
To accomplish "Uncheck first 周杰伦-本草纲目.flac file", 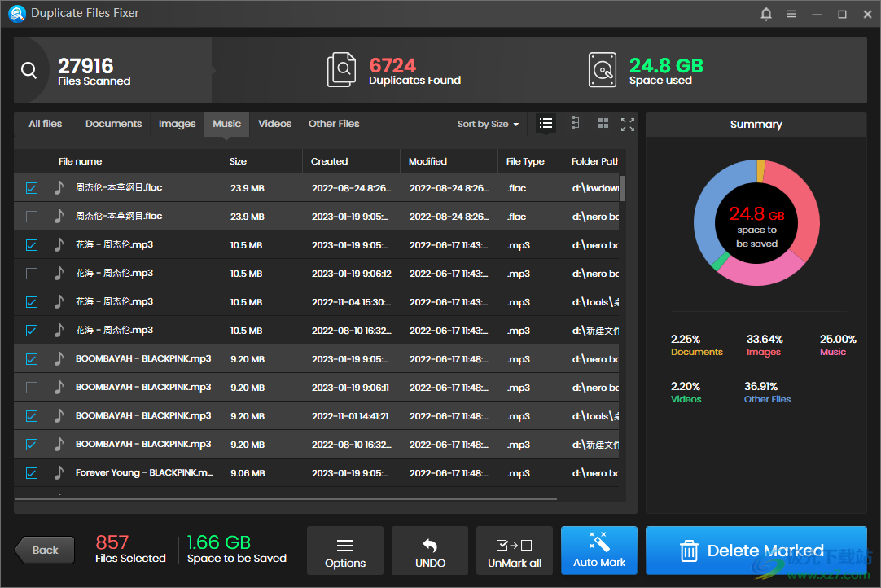I will [32, 188].
